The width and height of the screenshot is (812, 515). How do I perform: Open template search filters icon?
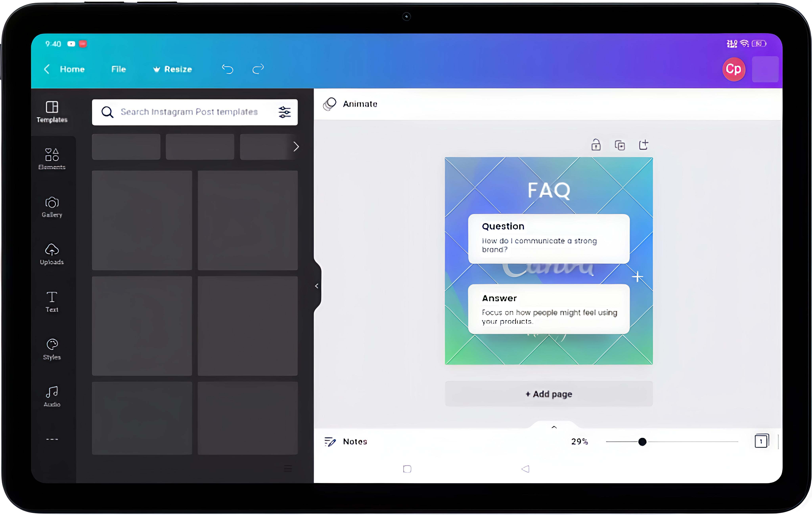[x=284, y=112]
